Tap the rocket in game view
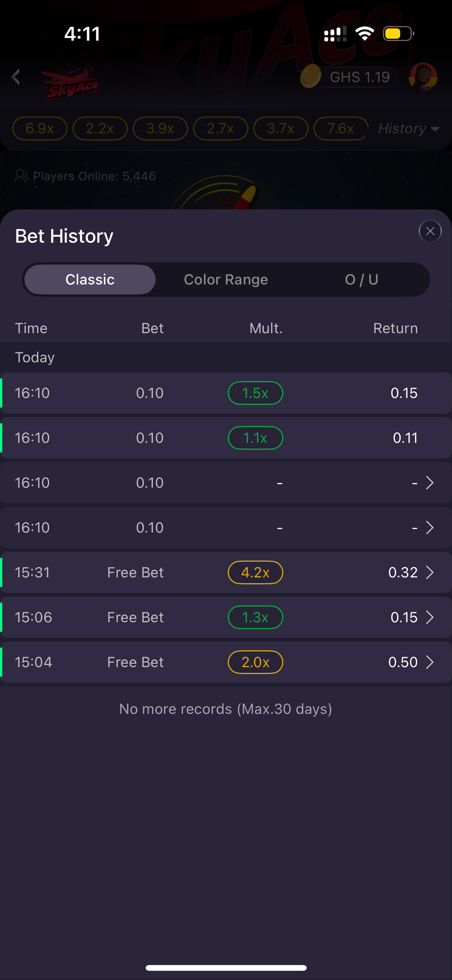Image resolution: width=452 pixels, height=980 pixels. tap(246, 196)
